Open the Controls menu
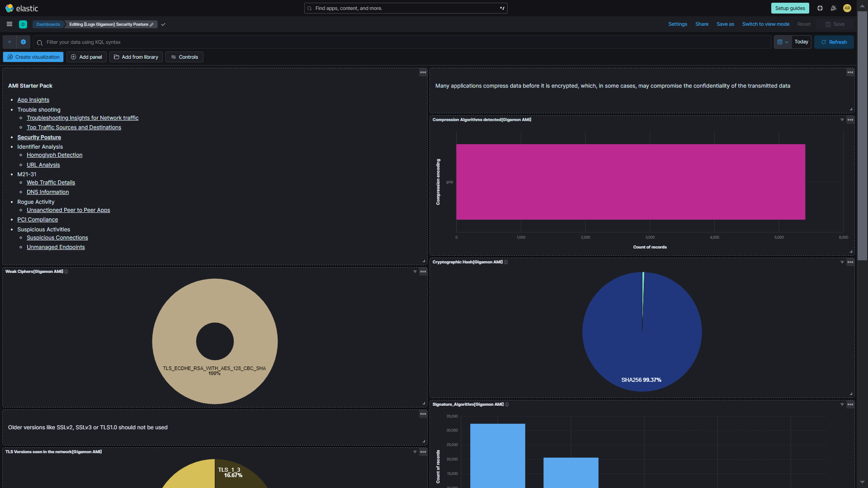 [184, 57]
